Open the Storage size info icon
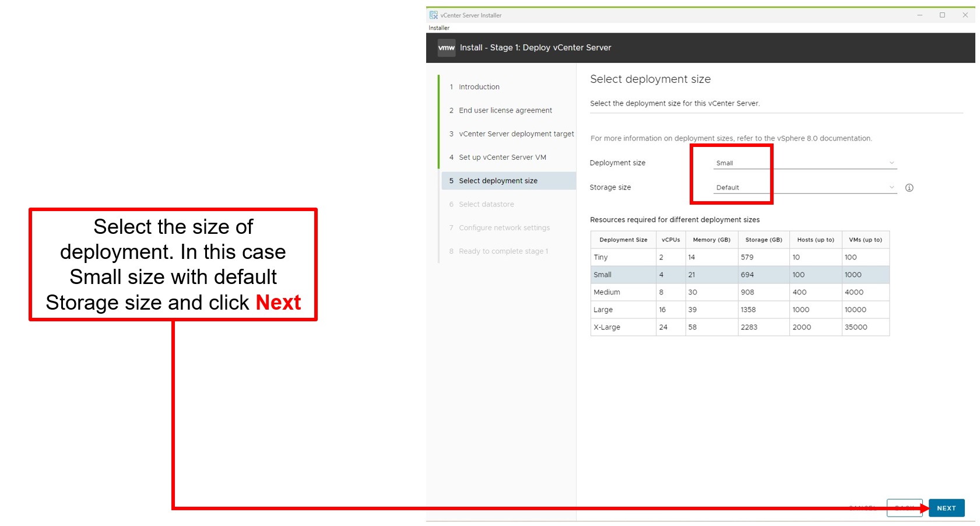Viewport: 980px width, 526px height. tap(909, 188)
